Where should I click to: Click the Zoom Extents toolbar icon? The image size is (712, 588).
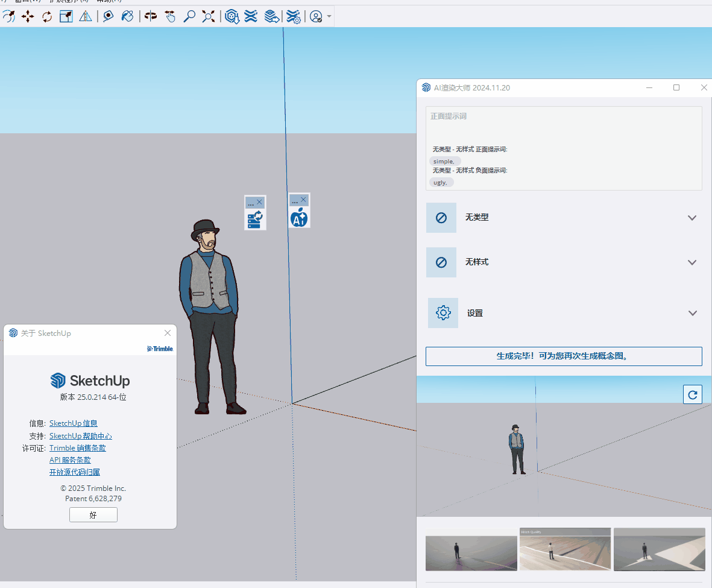click(x=208, y=16)
